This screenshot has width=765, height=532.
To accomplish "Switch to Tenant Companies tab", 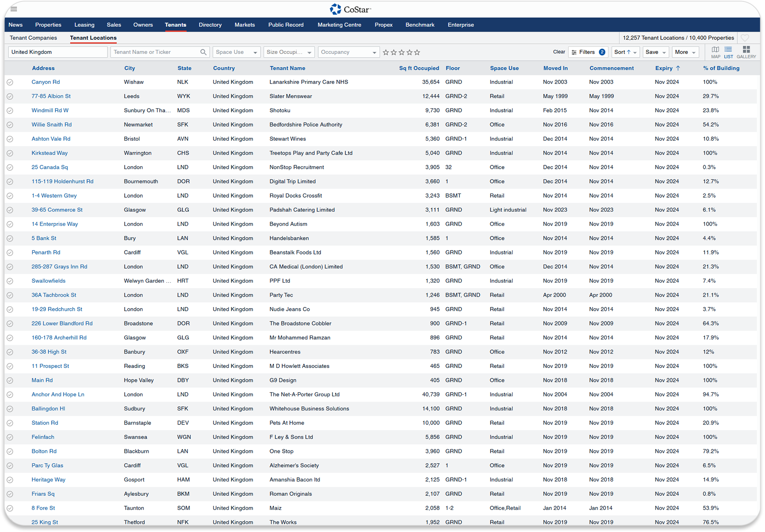I will 33,38.
